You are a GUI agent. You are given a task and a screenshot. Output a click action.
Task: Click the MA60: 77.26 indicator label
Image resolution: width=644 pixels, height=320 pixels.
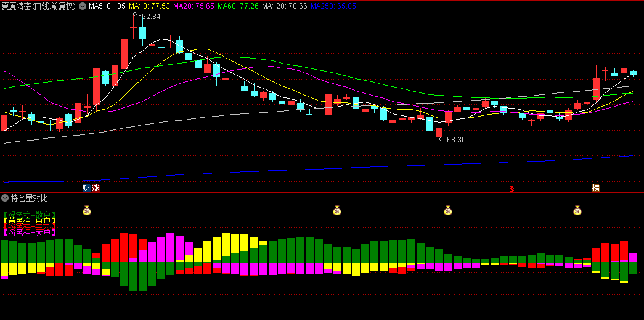tap(238, 6)
